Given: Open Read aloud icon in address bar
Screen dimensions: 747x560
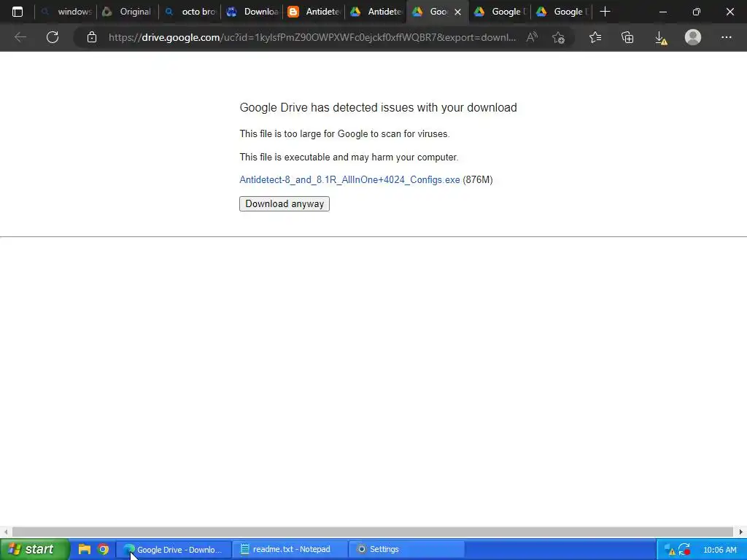Looking at the screenshot, I should point(532,37).
